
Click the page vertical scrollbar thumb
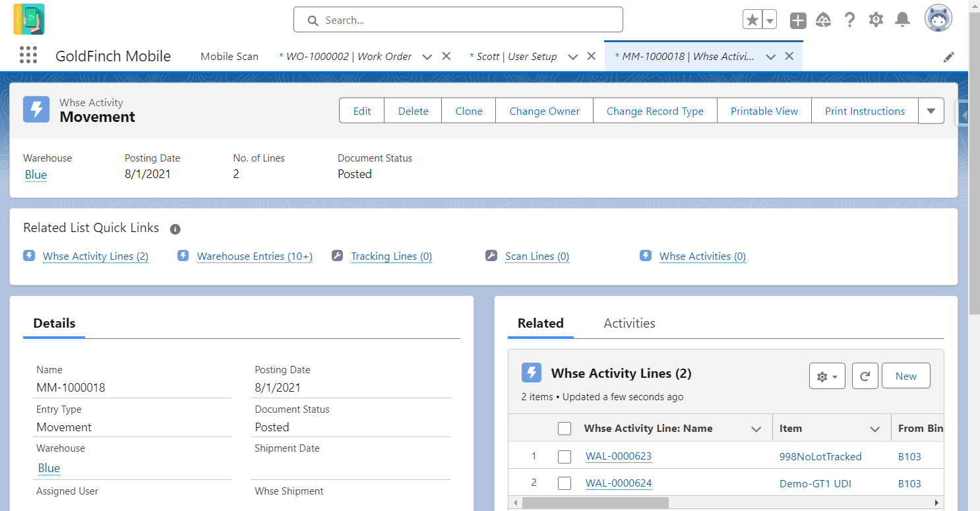pos(974,163)
